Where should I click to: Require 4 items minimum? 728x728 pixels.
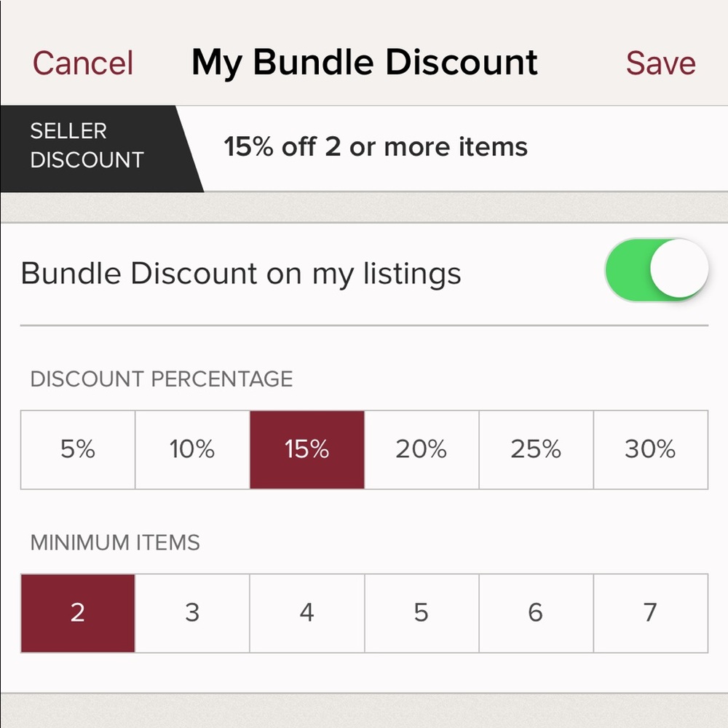pos(306,612)
